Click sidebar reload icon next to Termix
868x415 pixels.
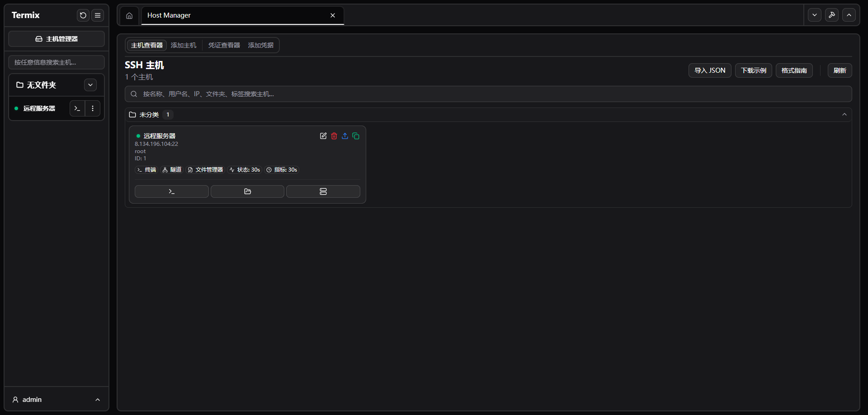[83, 15]
